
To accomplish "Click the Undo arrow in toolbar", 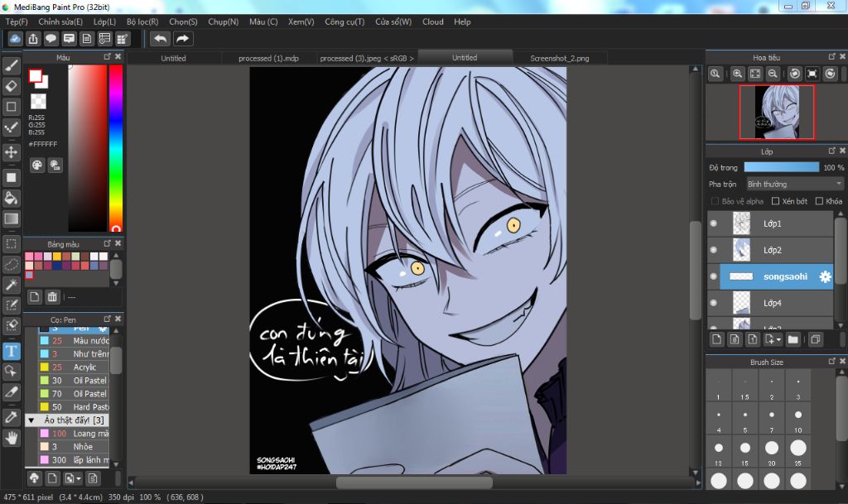I will [x=160, y=38].
